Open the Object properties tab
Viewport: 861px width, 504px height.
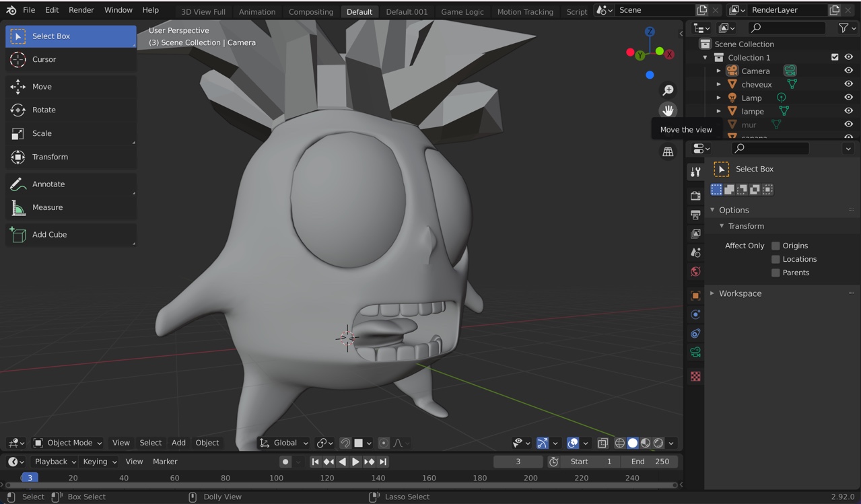click(695, 295)
